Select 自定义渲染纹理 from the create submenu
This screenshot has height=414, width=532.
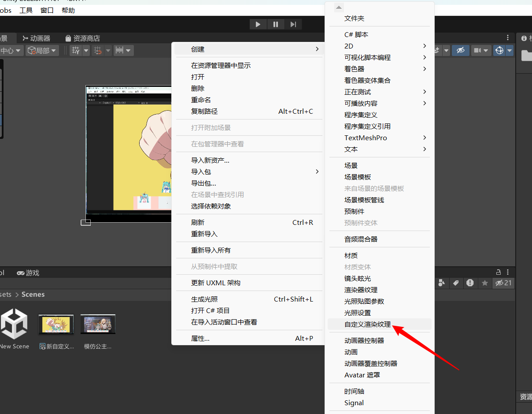tap(380, 324)
